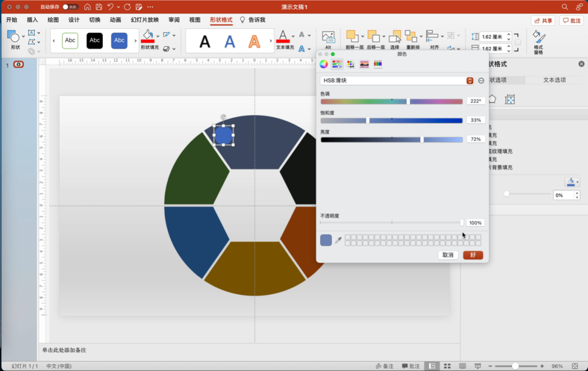Open the 设计 Design tab
Image resolution: width=588 pixels, height=371 pixels.
pyautogui.click(x=73, y=20)
